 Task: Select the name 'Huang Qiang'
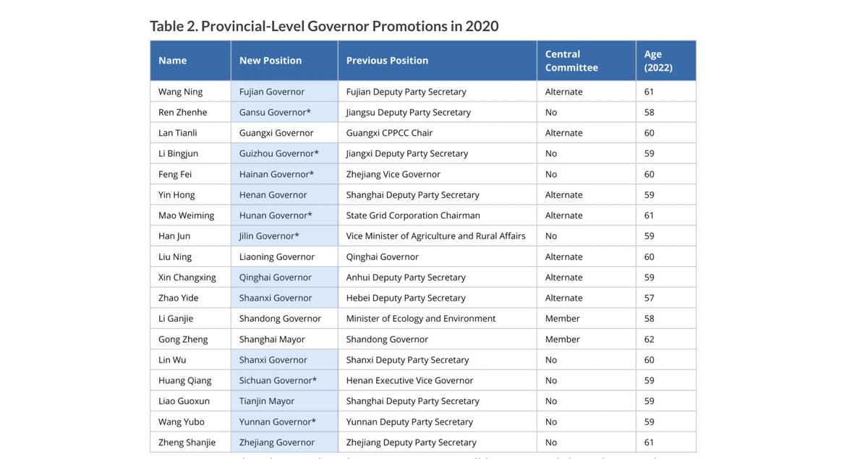pyautogui.click(x=185, y=380)
